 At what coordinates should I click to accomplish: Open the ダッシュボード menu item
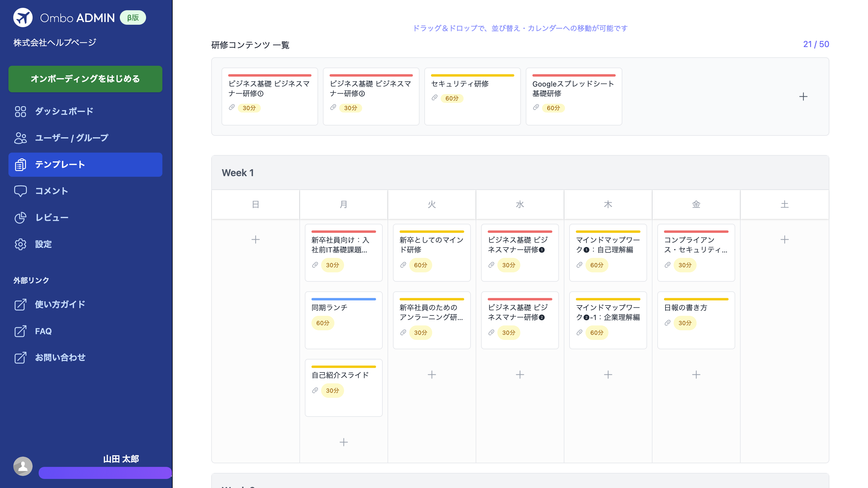click(x=85, y=112)
